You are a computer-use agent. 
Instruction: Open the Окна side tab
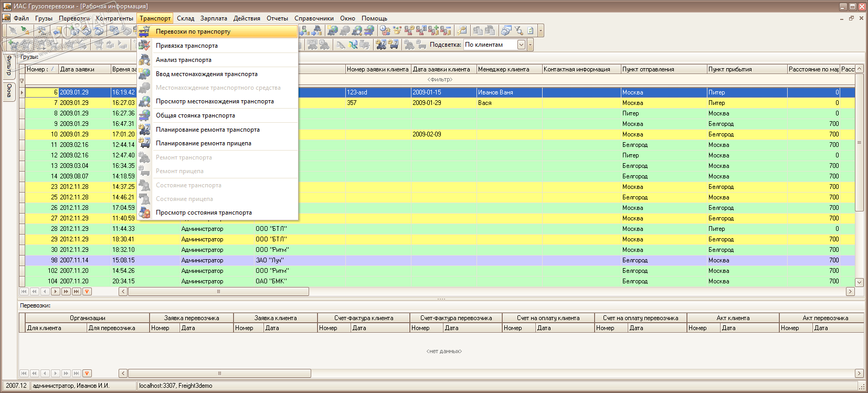[x=9, y=91]
